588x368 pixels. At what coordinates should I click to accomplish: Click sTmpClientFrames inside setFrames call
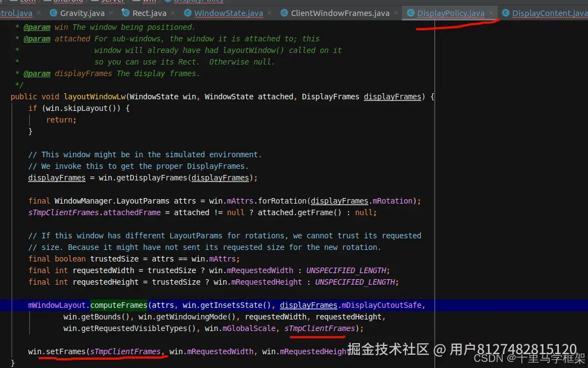pos(125,352)
